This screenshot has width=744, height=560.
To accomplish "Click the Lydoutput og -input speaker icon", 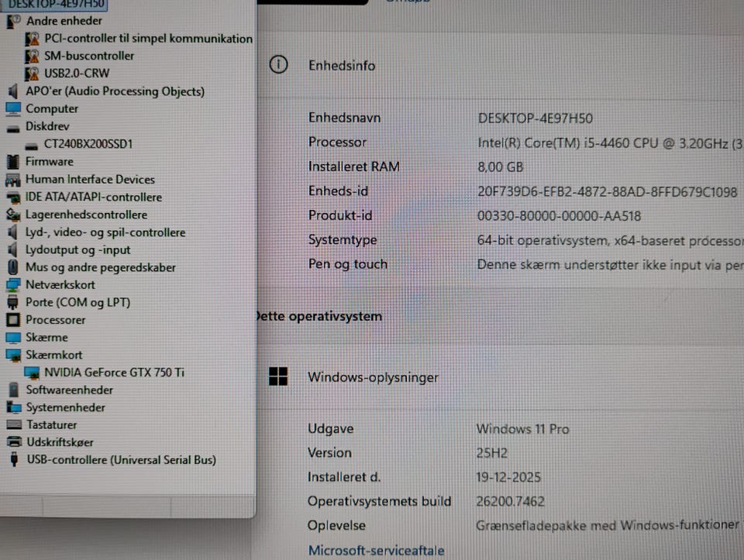I will [13, 250].
